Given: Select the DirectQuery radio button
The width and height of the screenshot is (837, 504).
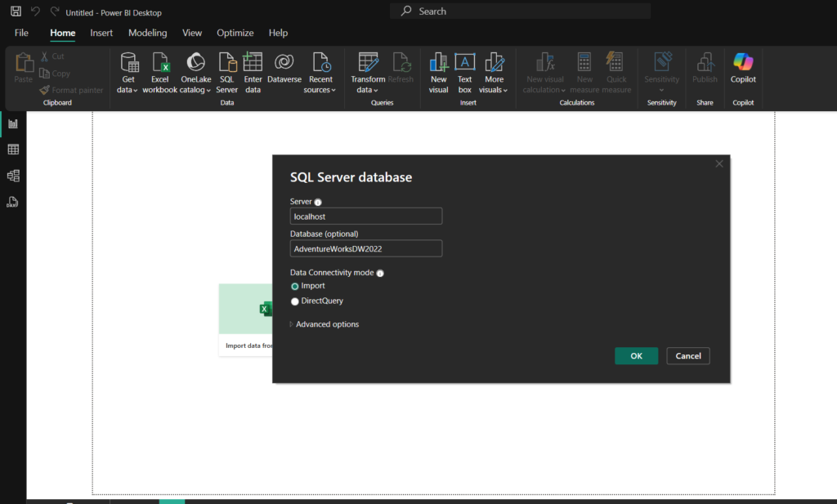Looking at the screenshot, I should click(294, 301).
